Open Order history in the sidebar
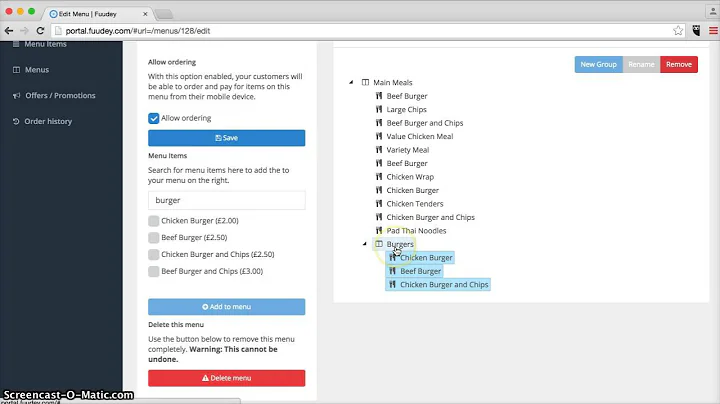This screenshot has width=720, height=404. coord(48,121)
